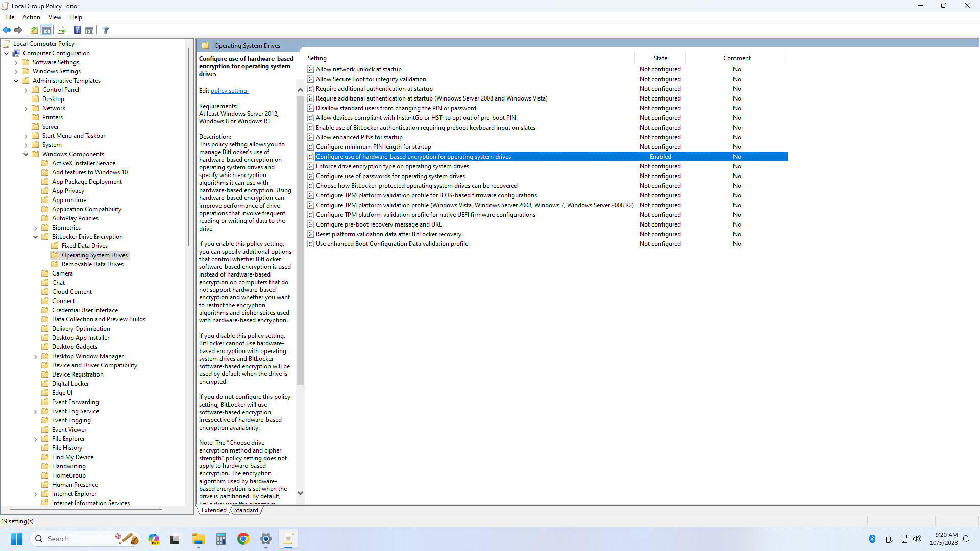Click the Up folder navigation icon

pos(33,30)
